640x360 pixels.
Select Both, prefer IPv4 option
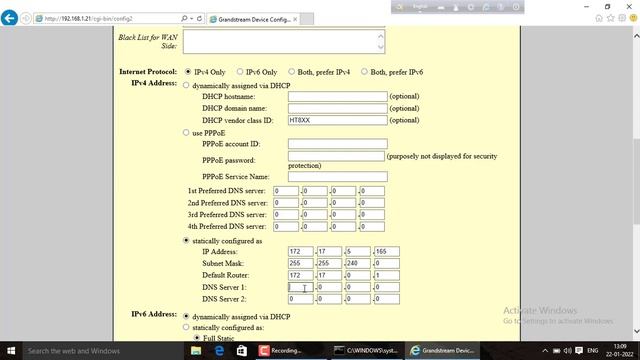(x=291, y=71)
